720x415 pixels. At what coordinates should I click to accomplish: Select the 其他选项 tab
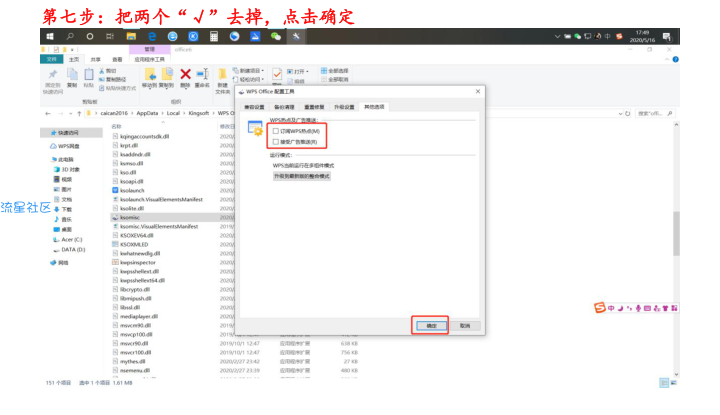point(374,107)
